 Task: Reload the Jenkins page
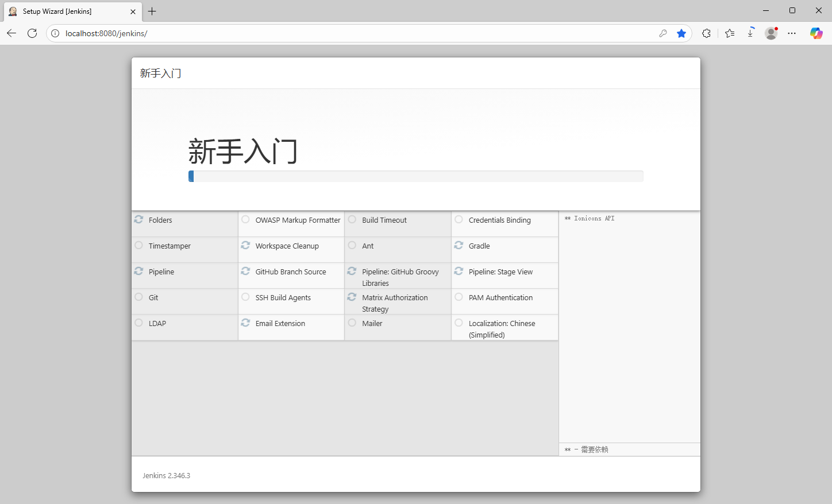pyautogui.click(x=32, y=33)
